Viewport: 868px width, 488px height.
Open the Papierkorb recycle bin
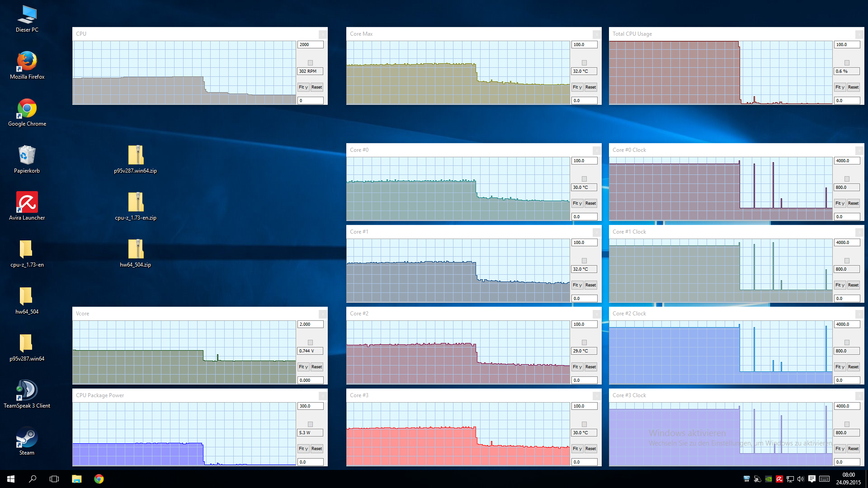click(27, 156)
